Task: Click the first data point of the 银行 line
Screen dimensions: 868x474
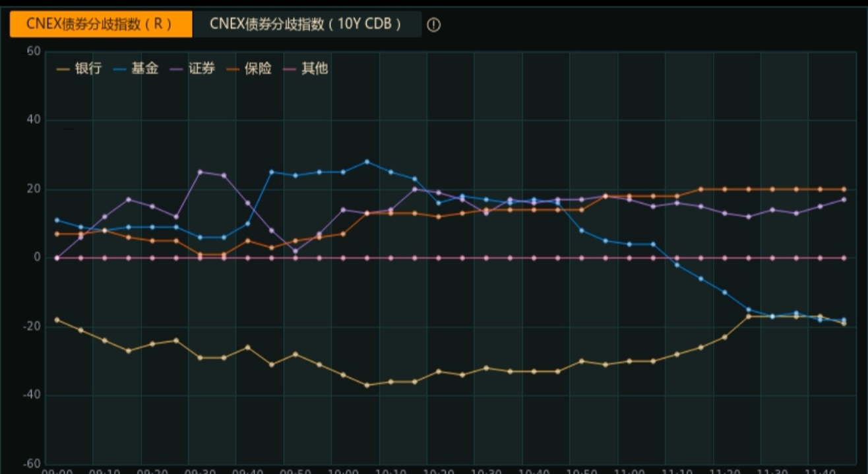Action: click(57, 320)
